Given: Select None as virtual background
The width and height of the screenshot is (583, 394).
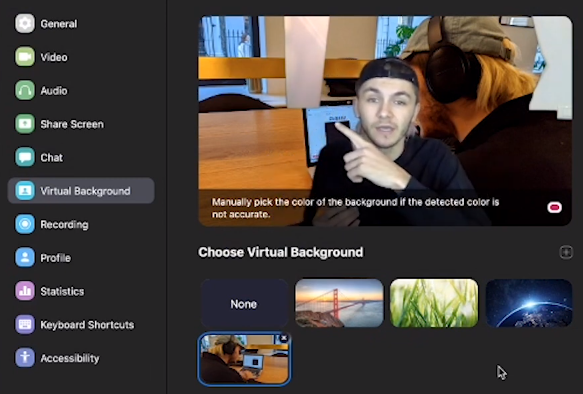Looking at the screenshot, I should tap(244, 303).
